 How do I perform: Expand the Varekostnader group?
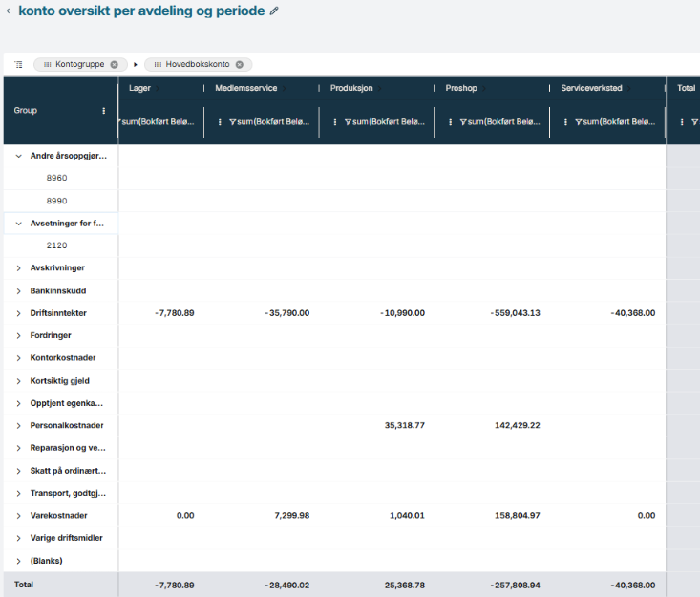click(x=18, y=516)
